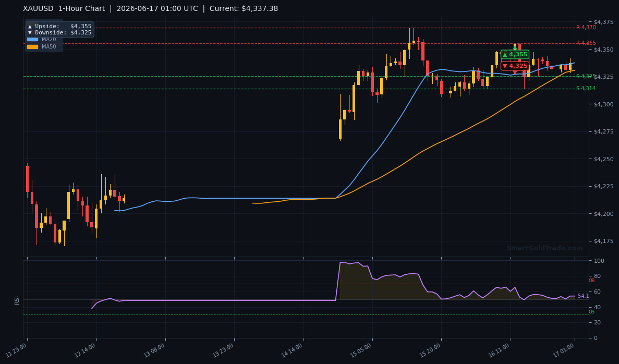The image size is (619, 364).
Task: Click the $4,350 price axis label
Action: click(603, 50)
